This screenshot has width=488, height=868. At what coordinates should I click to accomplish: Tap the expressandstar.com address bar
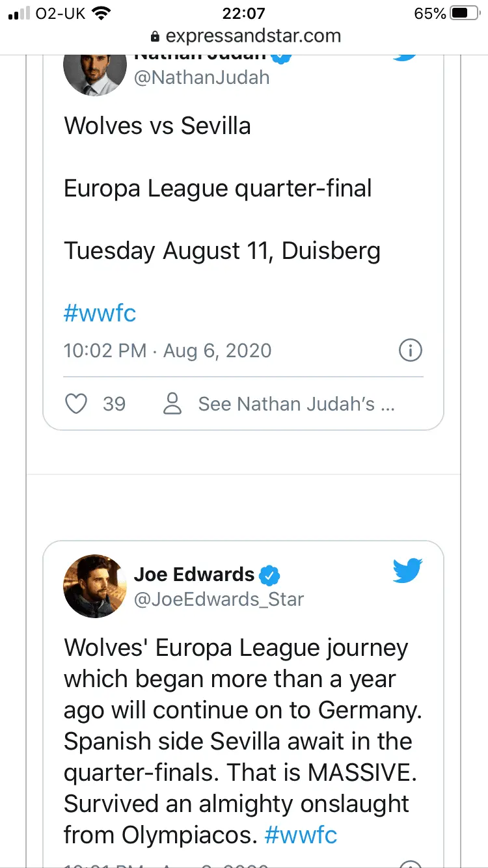244,35
